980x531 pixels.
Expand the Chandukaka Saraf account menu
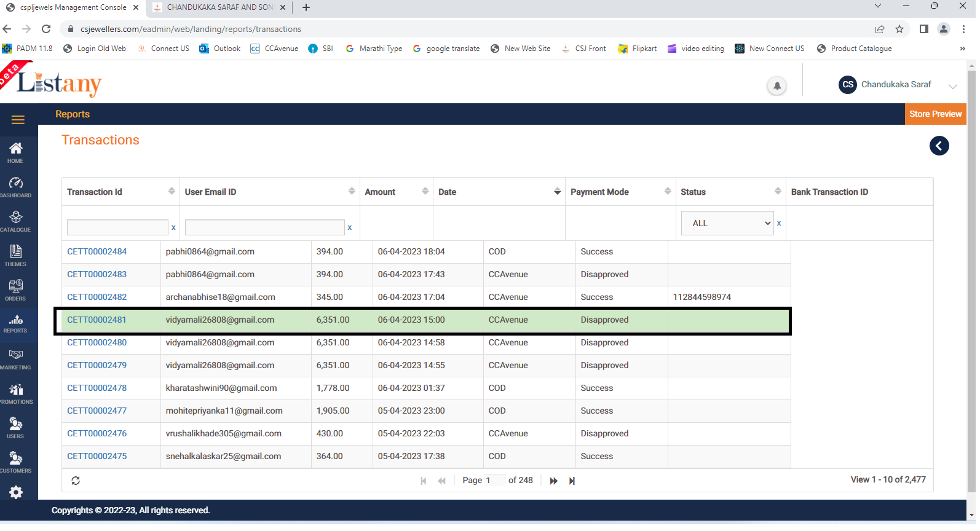pos(953,86)
